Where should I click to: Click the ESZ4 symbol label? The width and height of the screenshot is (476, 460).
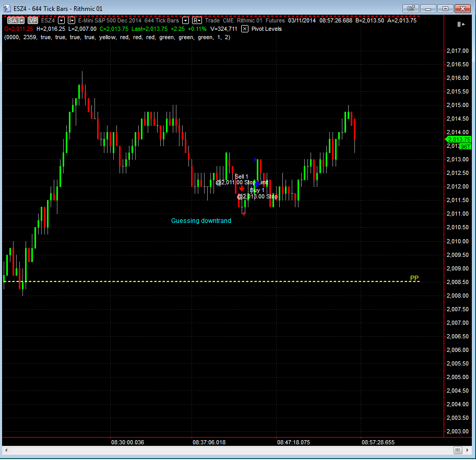coord(48,20)
